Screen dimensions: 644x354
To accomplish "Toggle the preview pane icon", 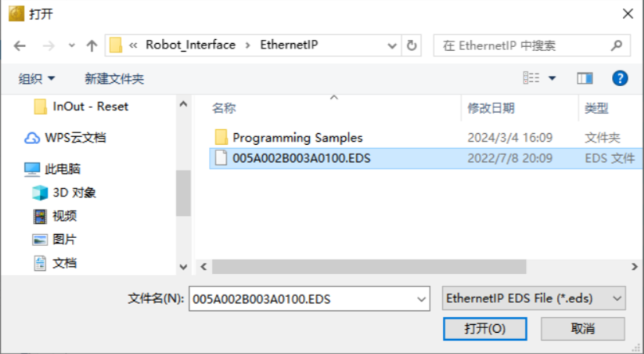I will 585,78.
